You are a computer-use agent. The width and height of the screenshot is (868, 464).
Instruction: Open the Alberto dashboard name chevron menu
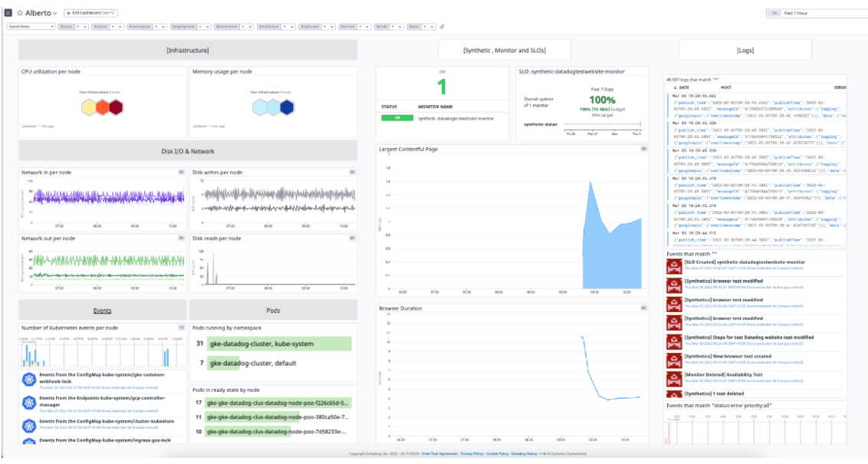pos(54,12)
